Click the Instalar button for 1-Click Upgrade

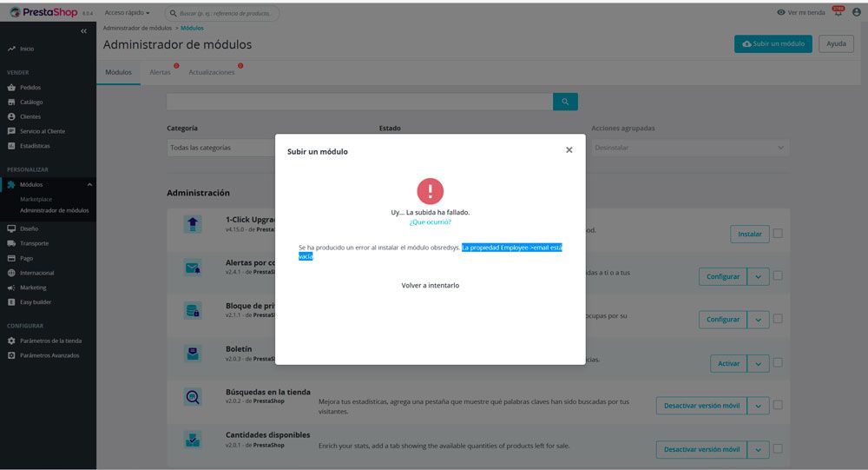(x=750, y=234)
